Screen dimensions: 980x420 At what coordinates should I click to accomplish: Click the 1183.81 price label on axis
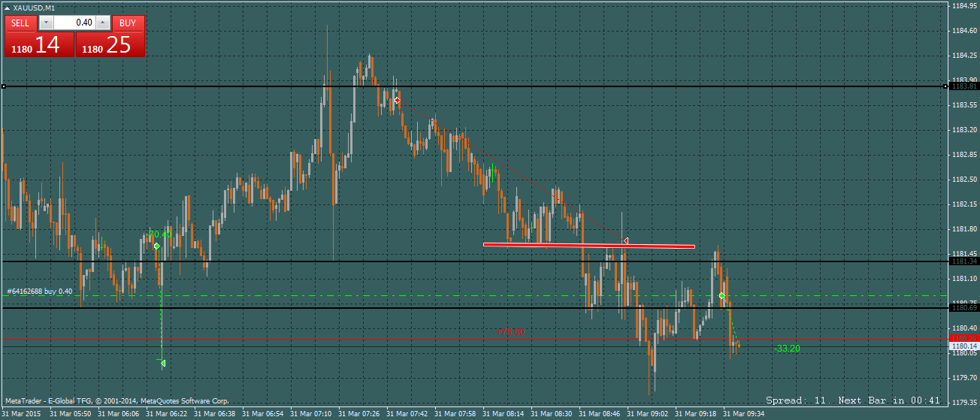pyautogui.click(x=964, y=86)
